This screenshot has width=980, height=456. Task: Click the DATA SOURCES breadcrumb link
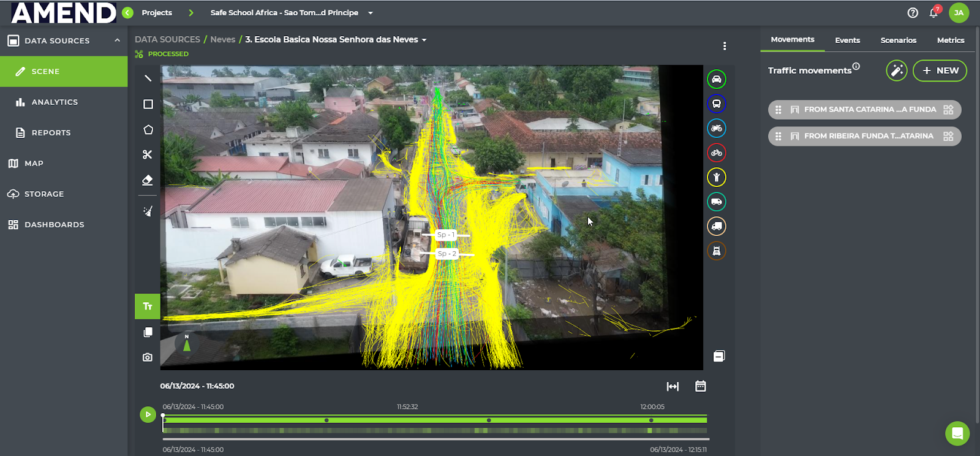coord(167,39)
